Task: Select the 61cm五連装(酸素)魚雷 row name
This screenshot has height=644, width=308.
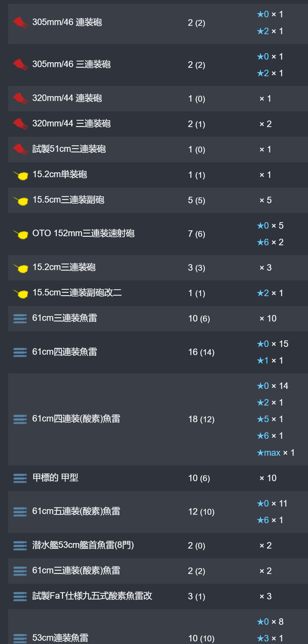Action: [x=76, y=511]
